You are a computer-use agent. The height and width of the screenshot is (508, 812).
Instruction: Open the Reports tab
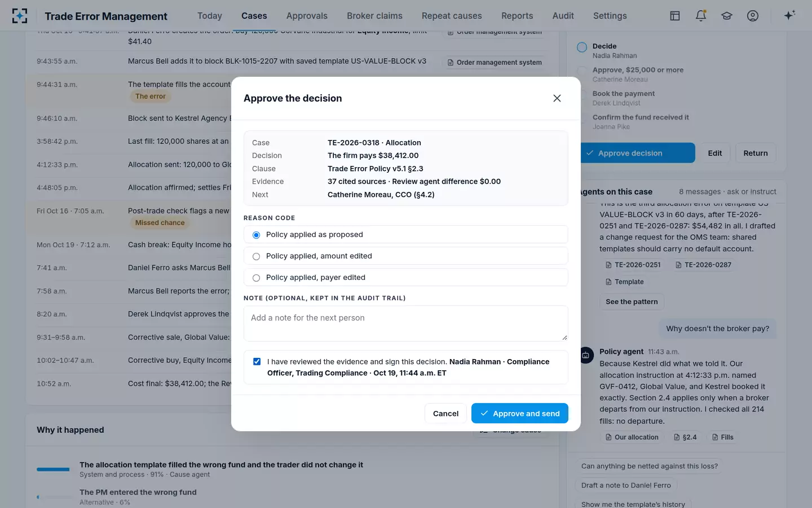point(517,16)
